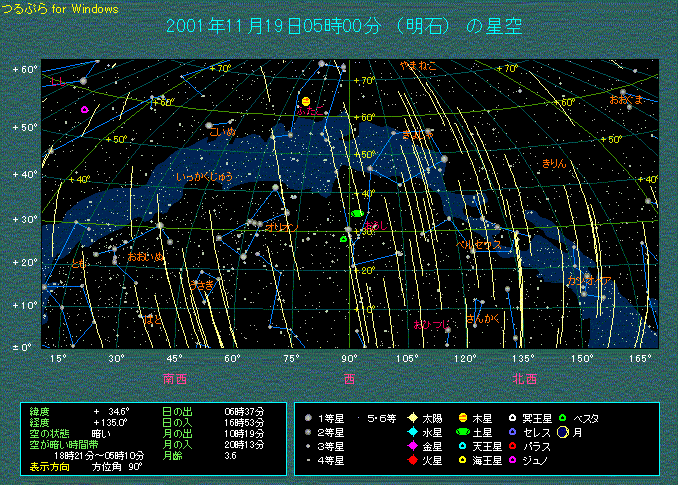Click the magenta Juno circle on the star chart

(x=85, y=110)
